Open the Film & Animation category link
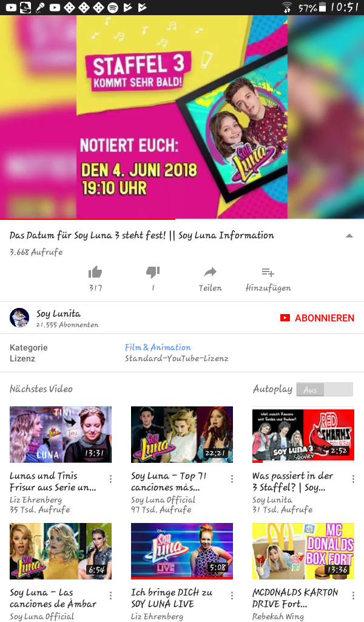 [x=158, y=347]
